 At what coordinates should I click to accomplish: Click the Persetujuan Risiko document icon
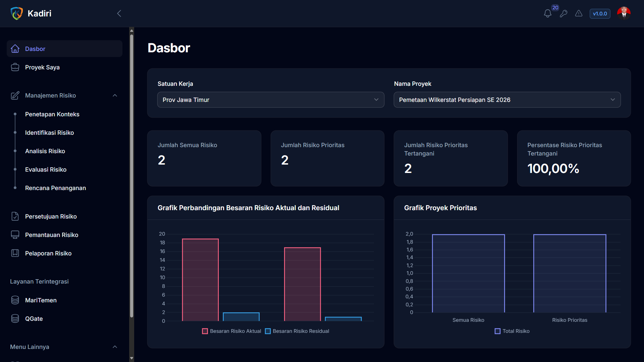tap(15, 217)
